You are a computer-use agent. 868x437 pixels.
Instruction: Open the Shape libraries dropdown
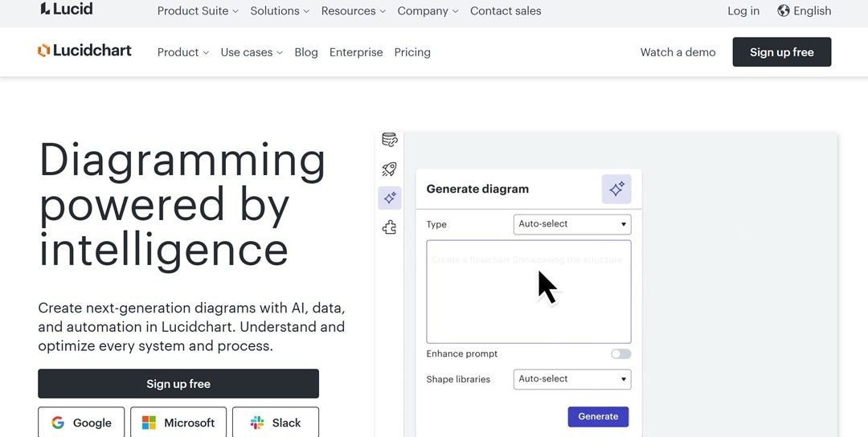[572, 379]
